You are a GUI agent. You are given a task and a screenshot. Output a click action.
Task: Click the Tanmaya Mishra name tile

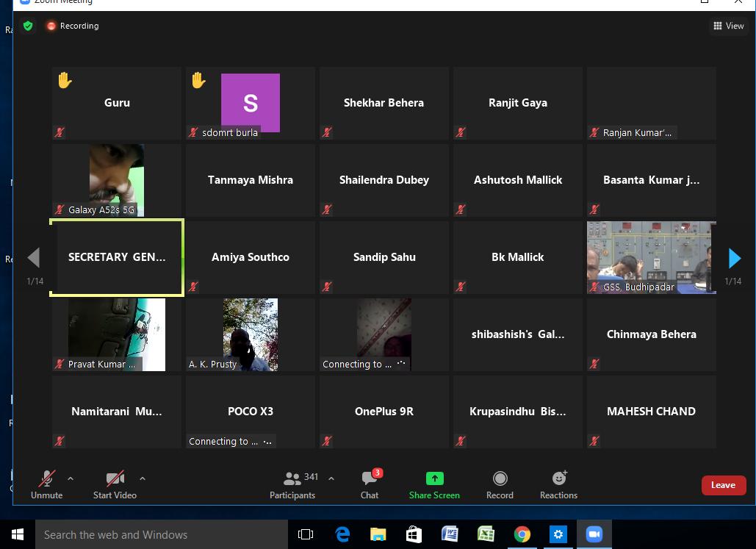[x=251, y=180]
